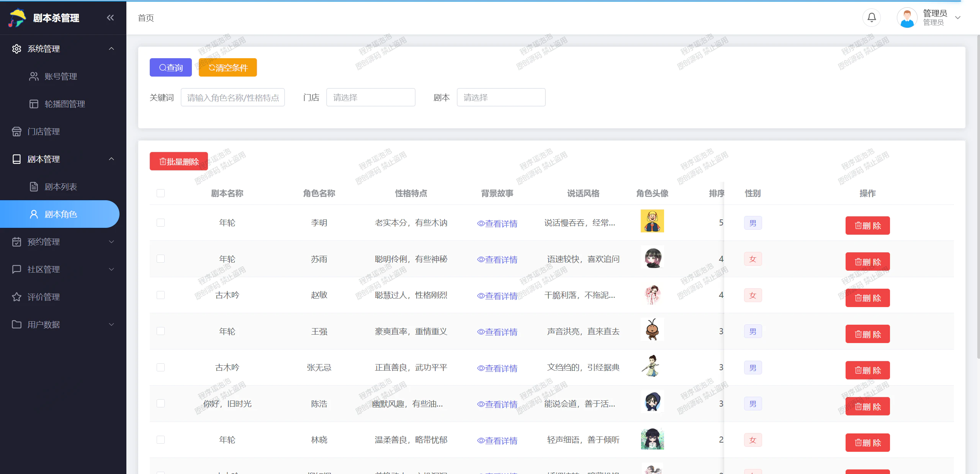980x474 pixels.
Task: Open 李明's character avatar thumbnail
Action: (652, 221)
